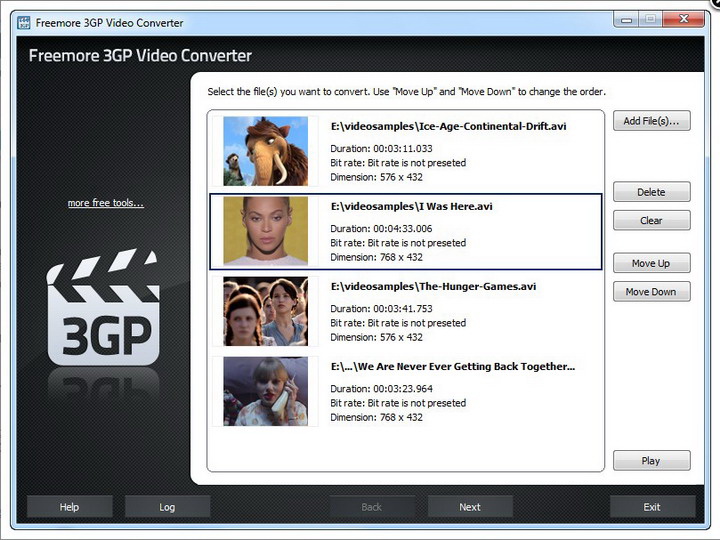Click I Was Here dimension 768 x 432

[x=377, y=257]
